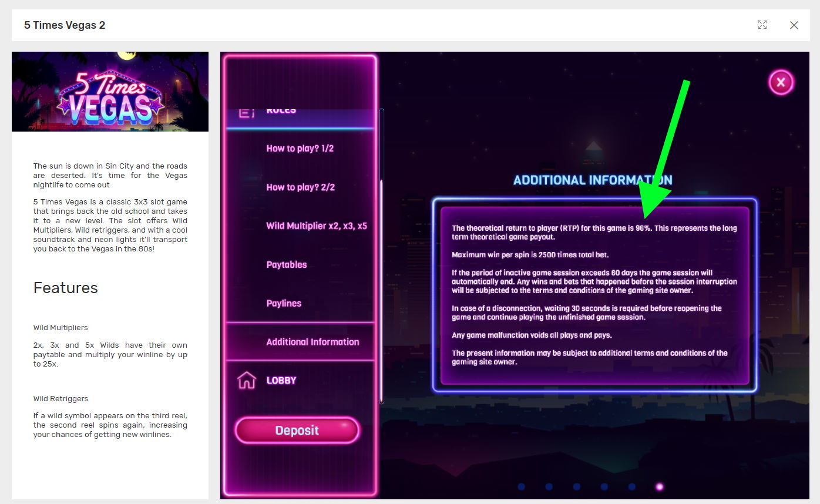Jump to third page indicator dot

point(576,486)
